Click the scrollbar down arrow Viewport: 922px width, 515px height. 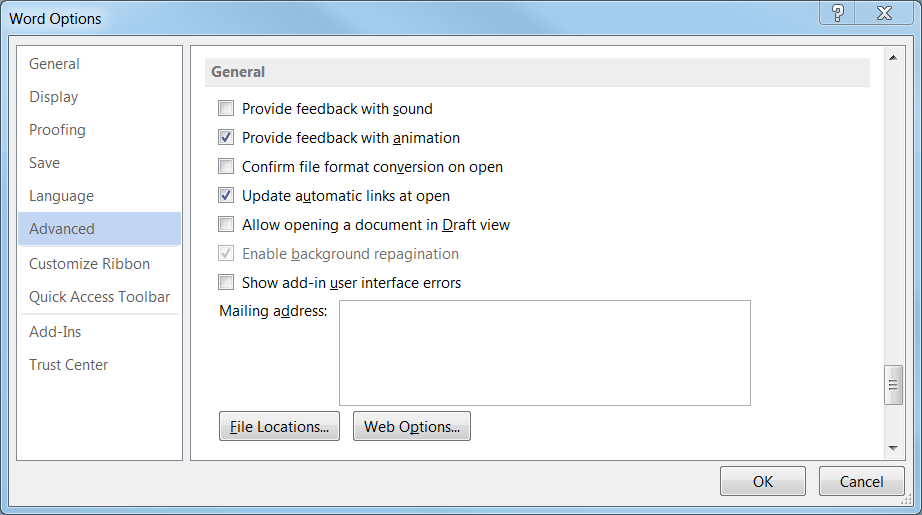tap(893, 448)
